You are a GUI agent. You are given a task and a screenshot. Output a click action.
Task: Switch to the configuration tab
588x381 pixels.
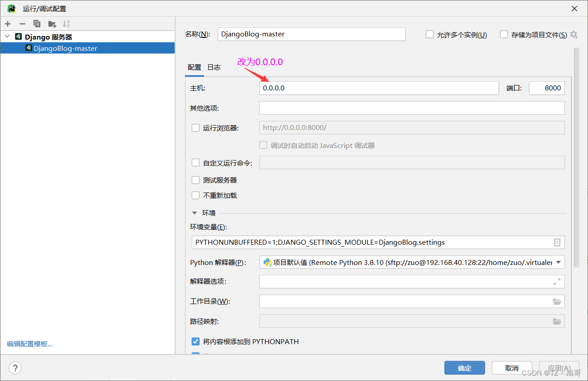(194, 67)
